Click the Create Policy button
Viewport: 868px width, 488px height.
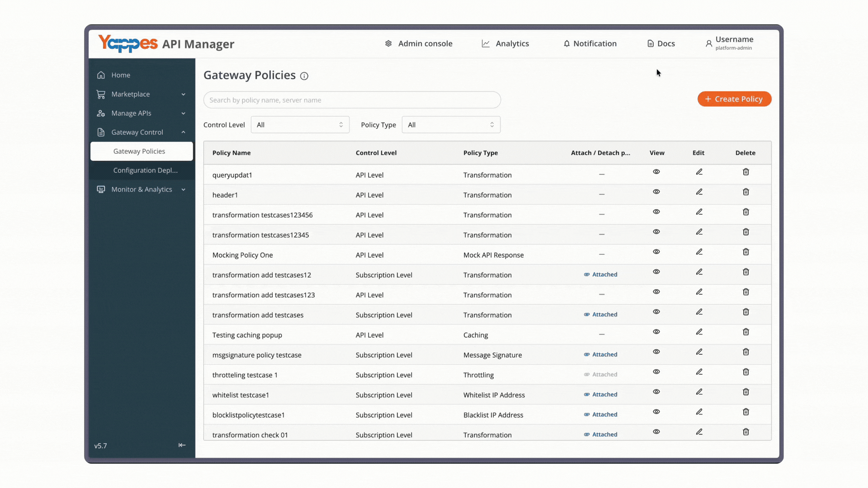click(734, 99)
